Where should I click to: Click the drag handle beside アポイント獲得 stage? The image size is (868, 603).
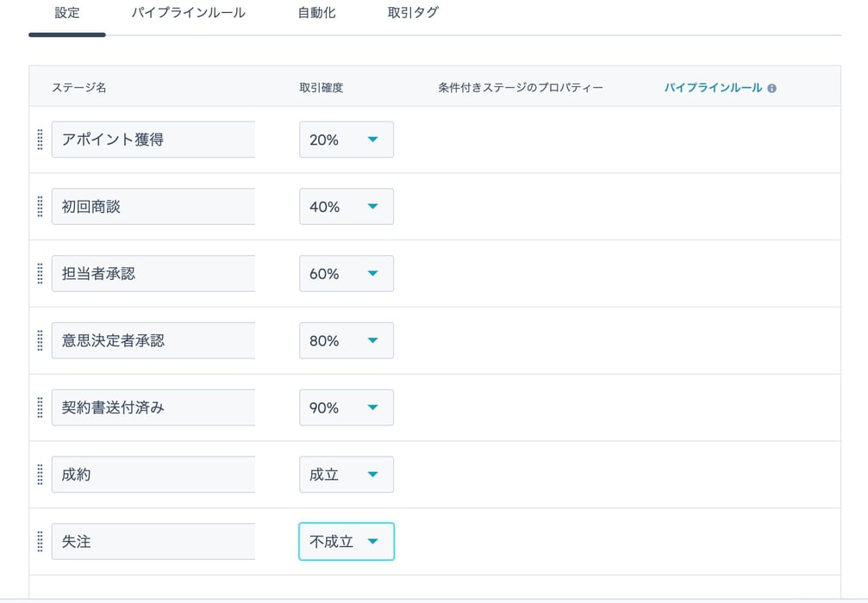click(39, 140)
